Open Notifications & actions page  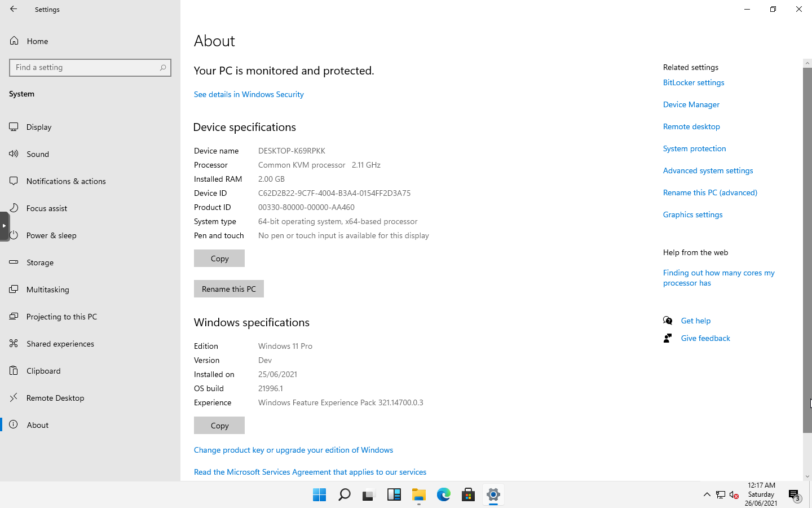(90, 181)
